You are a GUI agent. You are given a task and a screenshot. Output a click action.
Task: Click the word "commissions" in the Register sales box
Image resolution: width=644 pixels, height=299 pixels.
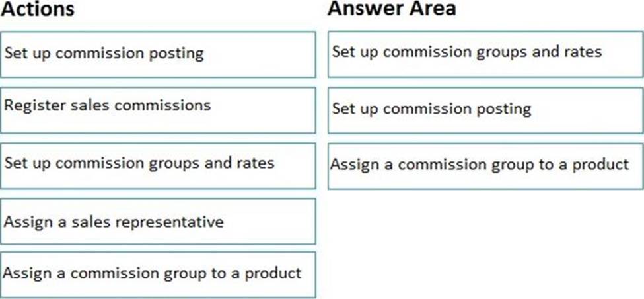162,106
